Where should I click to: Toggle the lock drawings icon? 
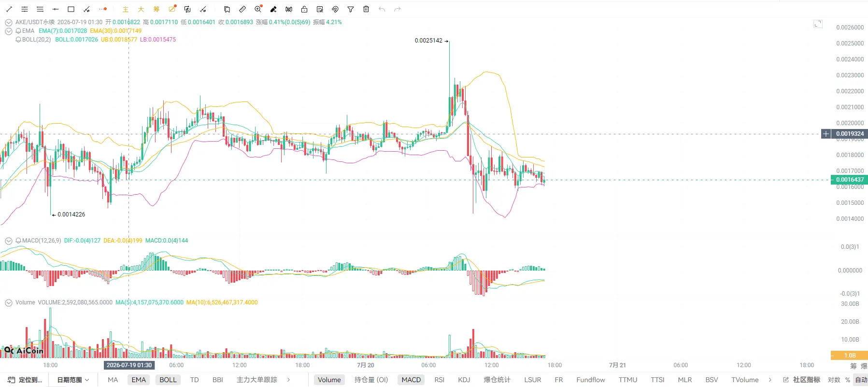pos(304,9)
